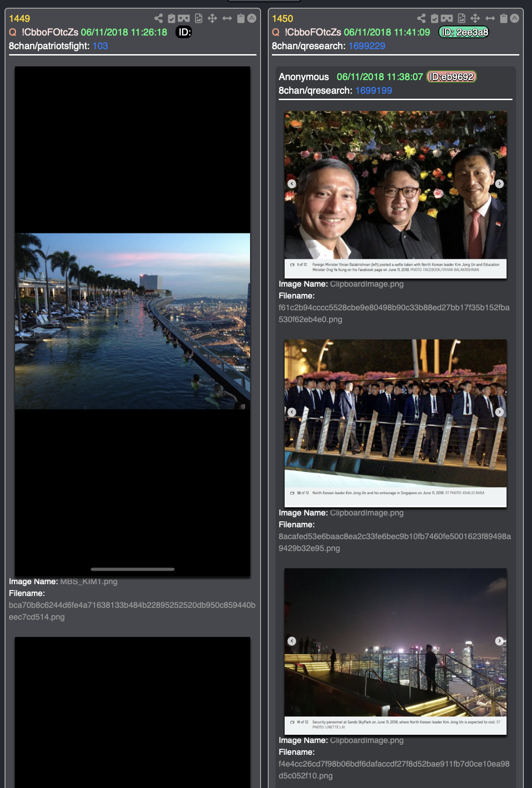Click the timestamp 06/11/2018 11:26:18
The width and height of the screenshot is (532, 788).
tap(124, 32)
